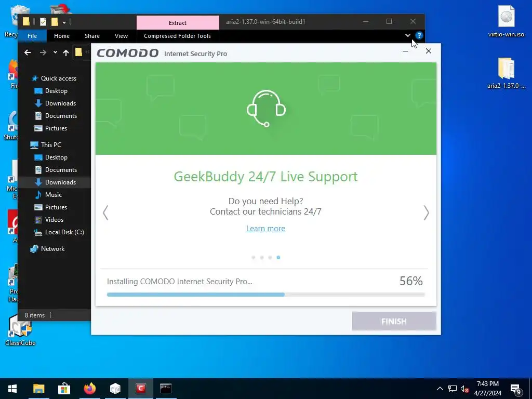
Task: Open File Explorer from taskbar
Action: [x=38, y=389]
